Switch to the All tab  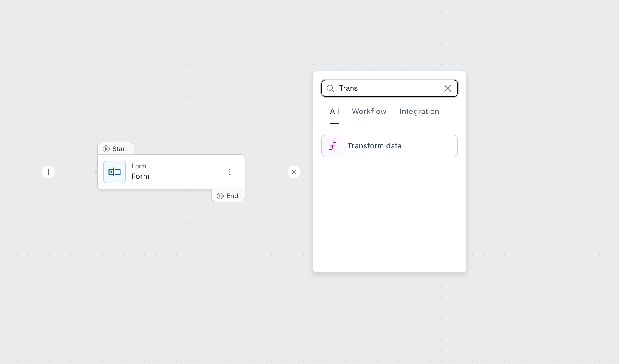[x=334, y=112]
